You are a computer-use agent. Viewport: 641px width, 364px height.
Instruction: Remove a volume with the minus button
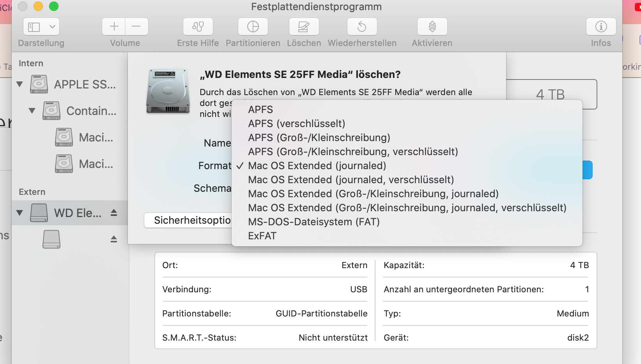(136, 27)
